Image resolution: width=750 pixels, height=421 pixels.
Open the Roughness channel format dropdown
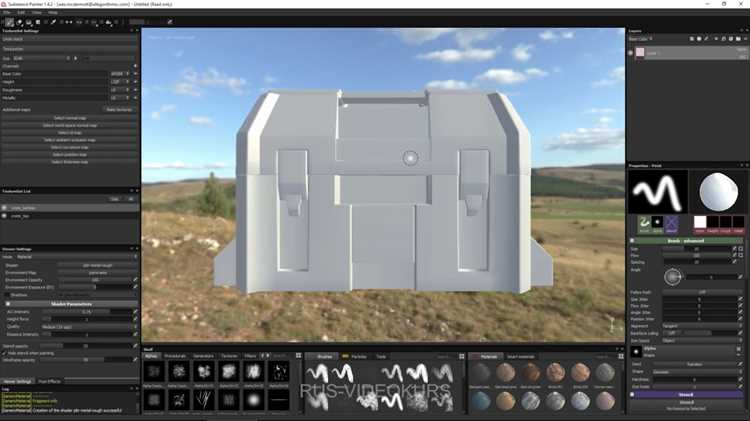pyautogui.click(x=120, y=90)
